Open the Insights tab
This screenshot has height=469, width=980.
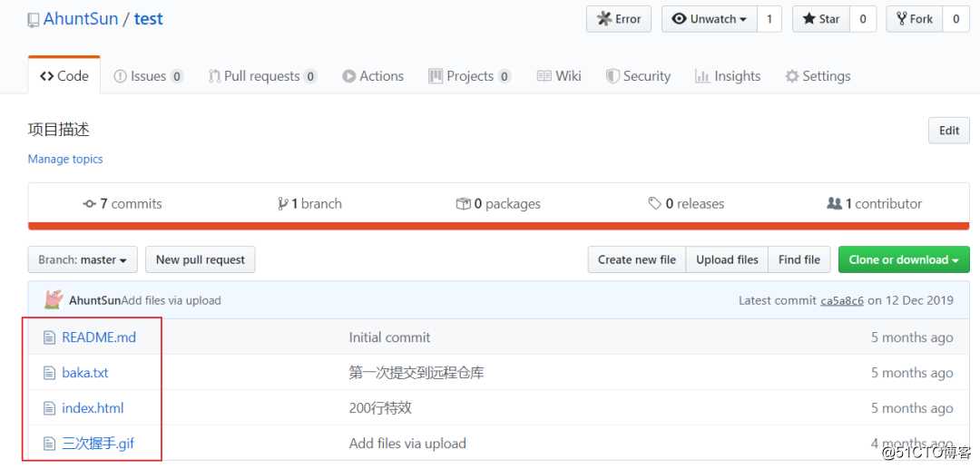point(728,76)
